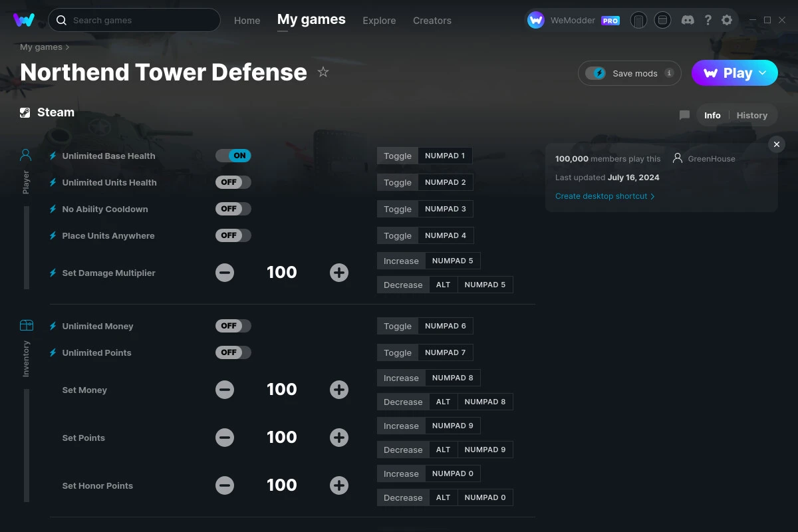Click the help question-mark icon
This screenshot has width=798, height=532.
pyautogui.click(x=708, y=20)
